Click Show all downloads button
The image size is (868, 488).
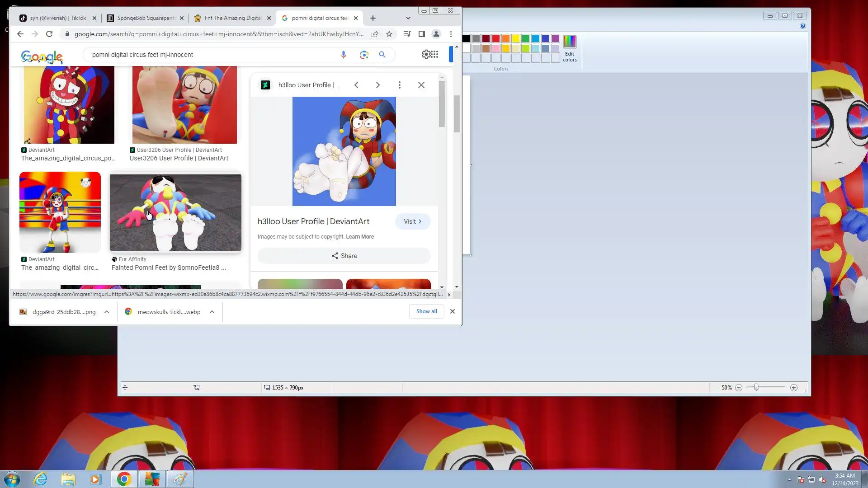point(426,311)
